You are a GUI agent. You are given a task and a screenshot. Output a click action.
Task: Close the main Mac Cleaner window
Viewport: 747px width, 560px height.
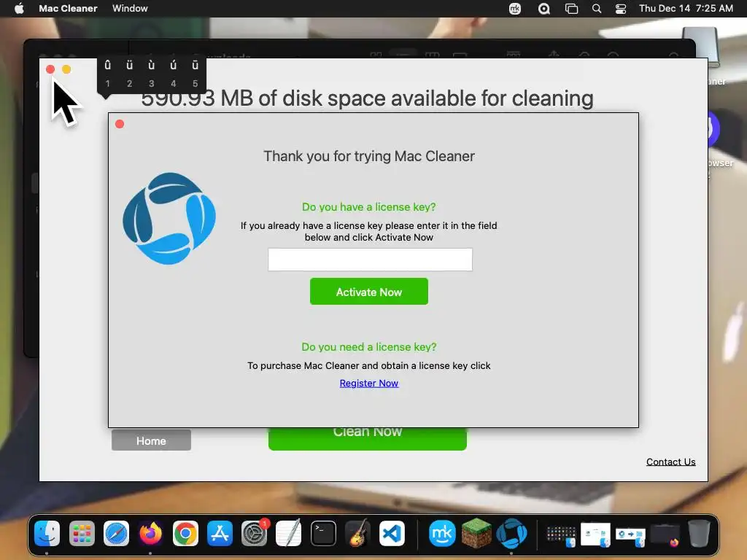click(x=50, y=69)
